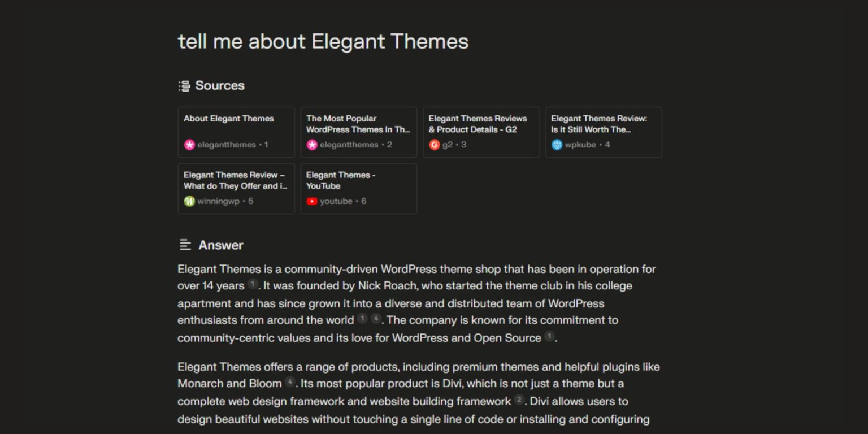Open the About Elegant Themes source card

coord(236,132)
